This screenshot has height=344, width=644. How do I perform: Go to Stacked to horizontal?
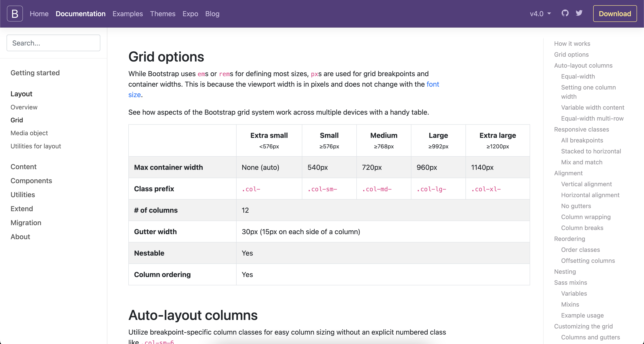[591, 151]
